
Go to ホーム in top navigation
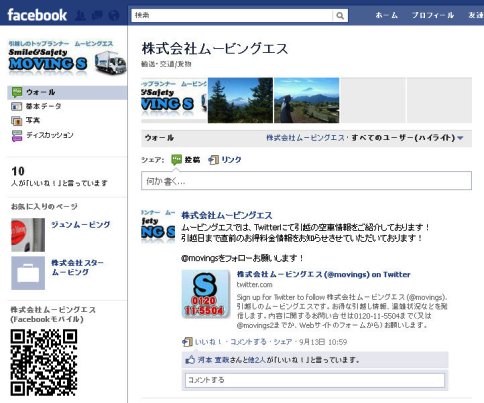pyautogui.click(x=387, y=15)
